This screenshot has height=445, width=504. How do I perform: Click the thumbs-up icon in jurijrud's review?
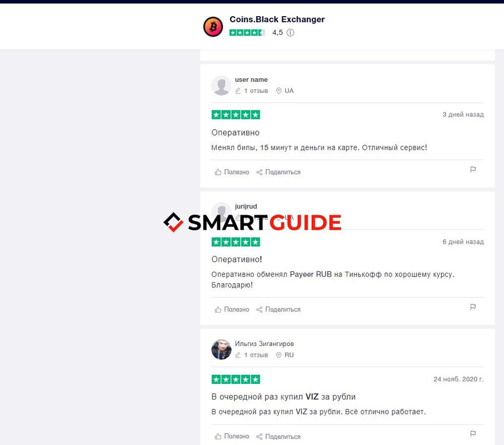[218, 309]
